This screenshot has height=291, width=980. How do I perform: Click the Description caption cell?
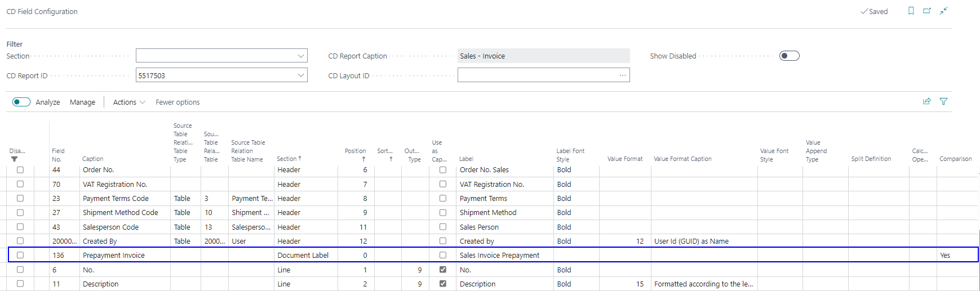100,284
